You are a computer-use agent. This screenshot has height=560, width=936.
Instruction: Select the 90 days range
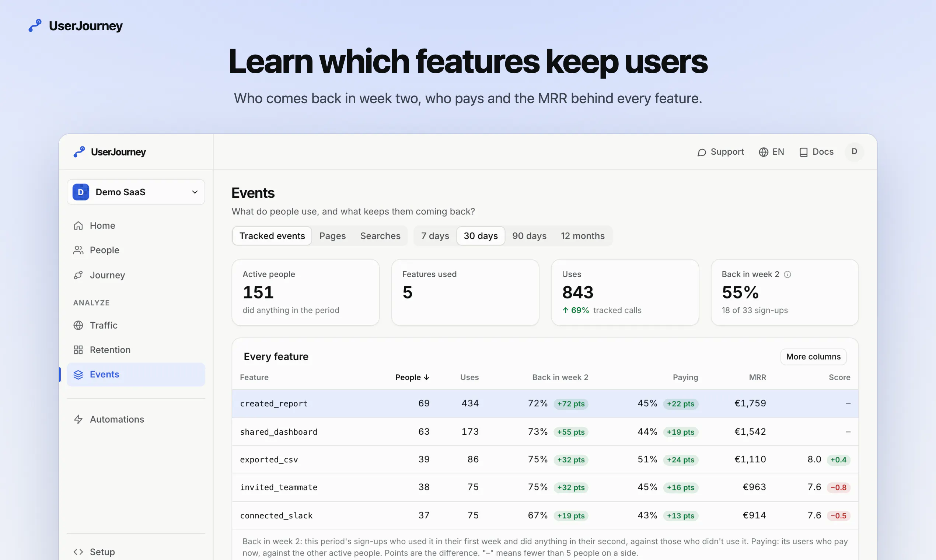(x=529, y=236)
